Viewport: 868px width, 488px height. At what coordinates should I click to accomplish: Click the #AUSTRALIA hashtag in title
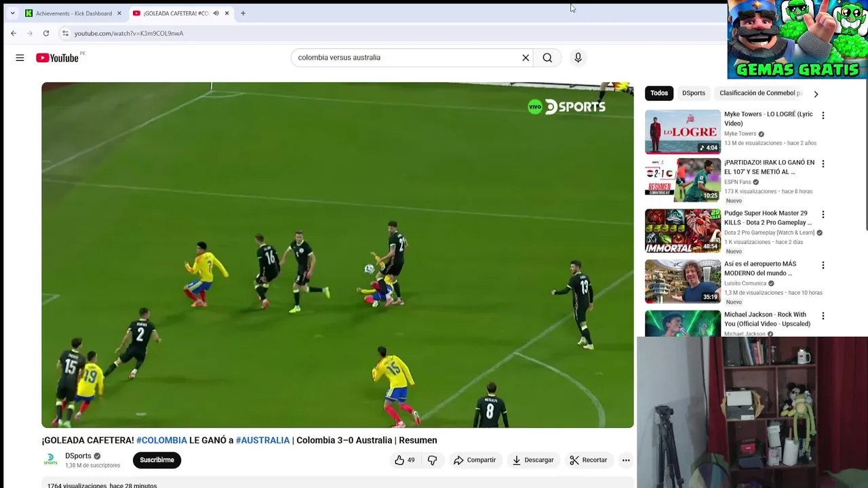pos(262,441)
